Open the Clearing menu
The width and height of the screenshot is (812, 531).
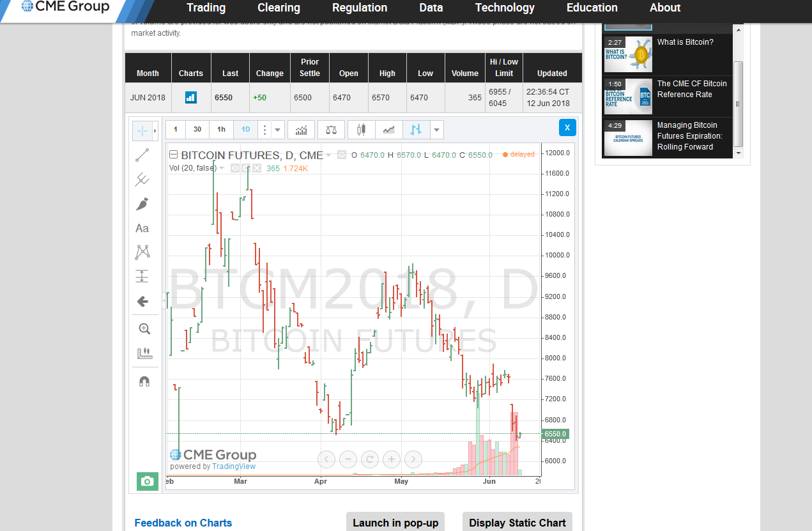pos(279,8)
